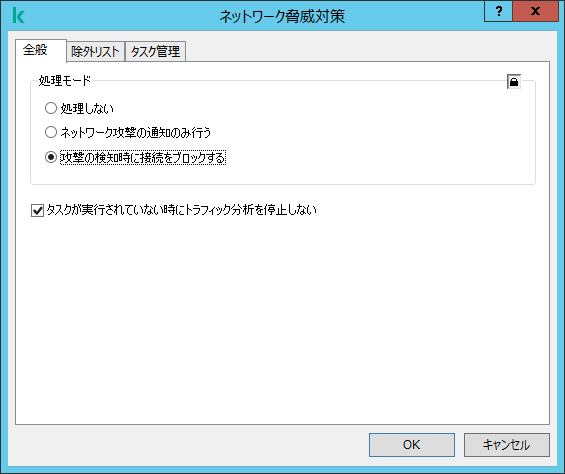This screenshot has height=474, width=565.
Task: Open help with the question mark button
Action: click(499, 11)
